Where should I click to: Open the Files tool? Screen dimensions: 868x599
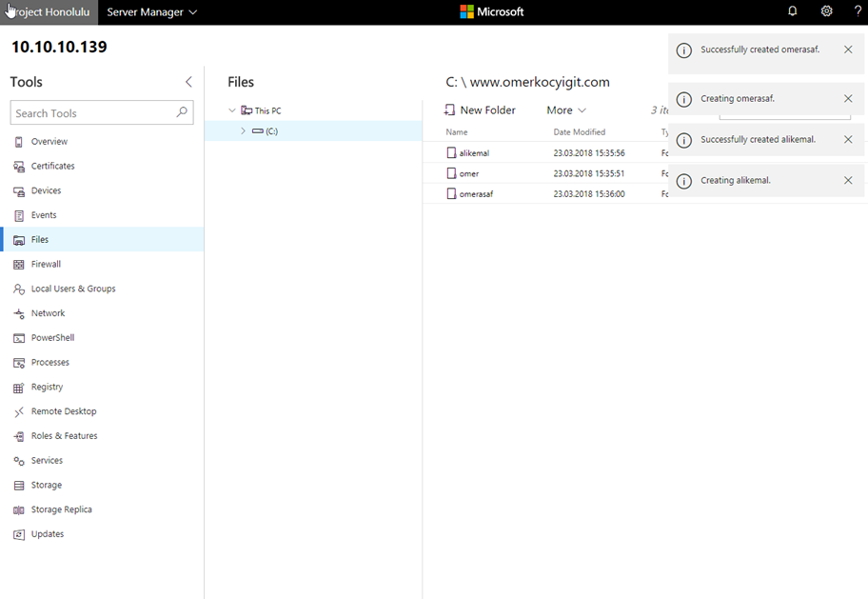coord(102,239)
